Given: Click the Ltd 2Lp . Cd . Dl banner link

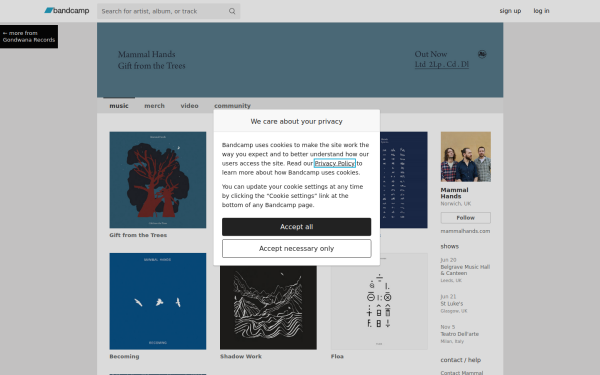Looking at the screenshot, I should (x=442, y=64).
